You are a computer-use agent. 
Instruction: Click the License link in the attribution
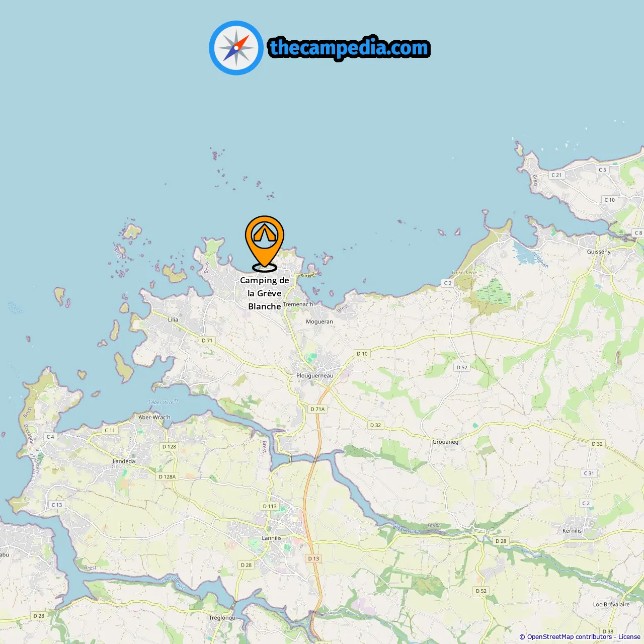pos(629,637)
